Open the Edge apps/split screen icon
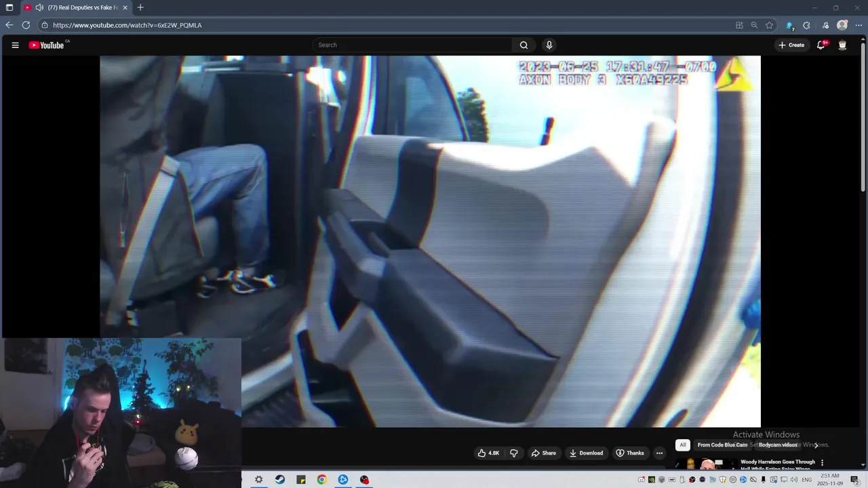 [x=739, y=25]
